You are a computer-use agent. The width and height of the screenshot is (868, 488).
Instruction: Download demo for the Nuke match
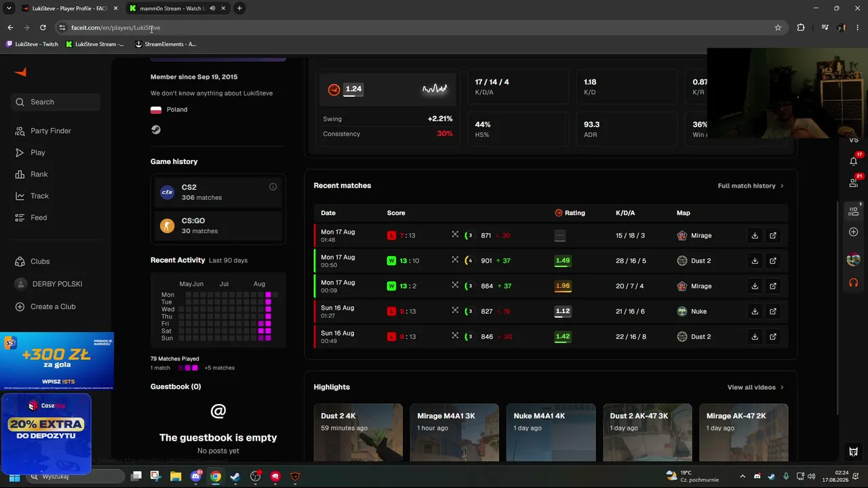[x=755, y=312]
